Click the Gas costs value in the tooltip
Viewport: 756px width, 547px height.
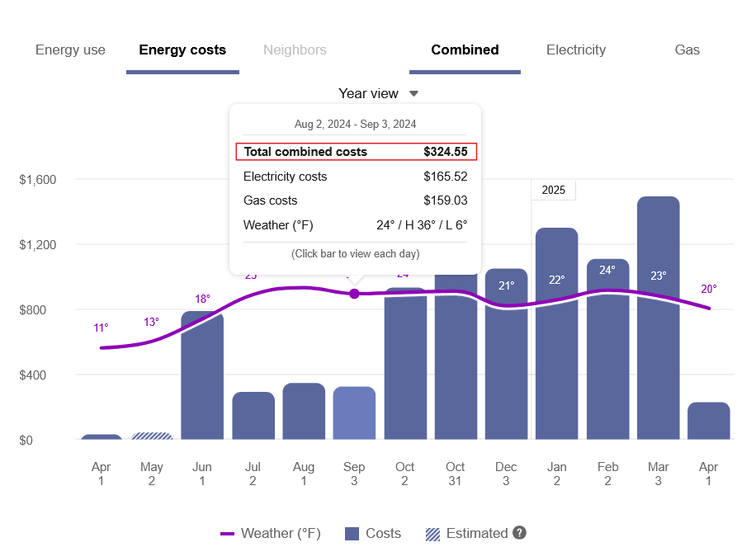pos(447,200)
